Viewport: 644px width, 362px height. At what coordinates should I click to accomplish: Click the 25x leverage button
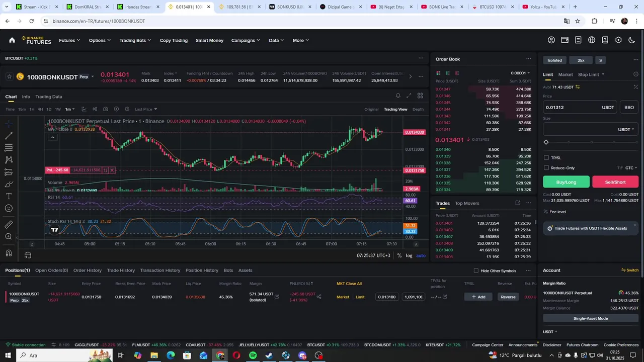tap(581, 60)
